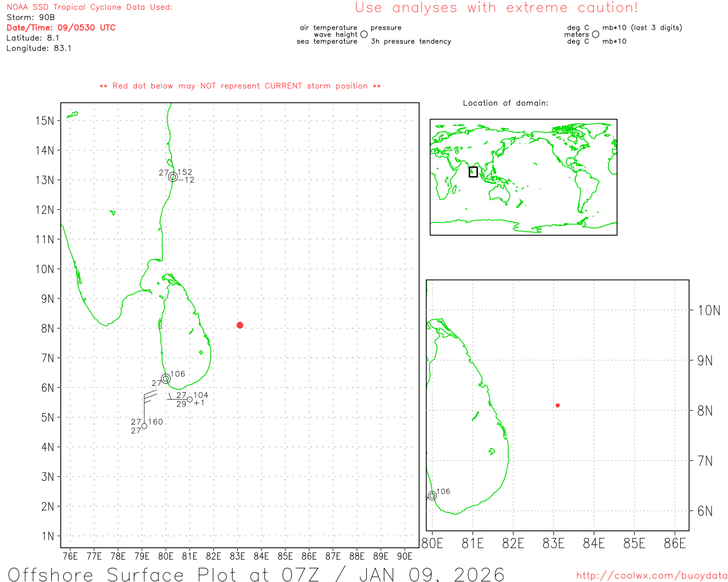Click the legend circle beside 'meters' units
728x582 pixels.
pos(595,34)
